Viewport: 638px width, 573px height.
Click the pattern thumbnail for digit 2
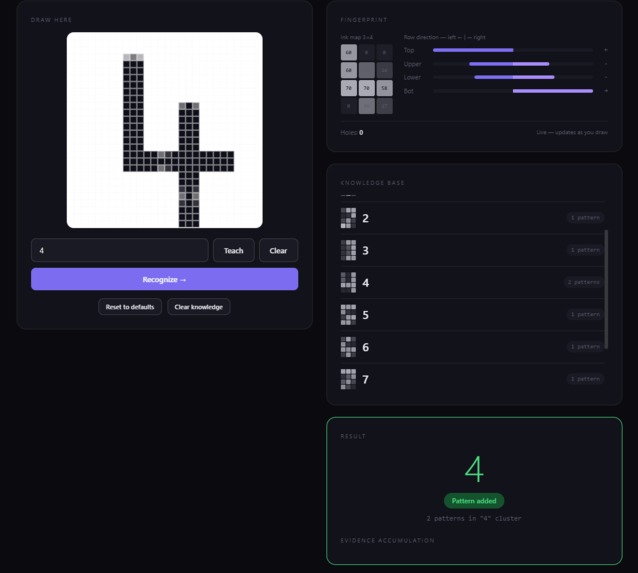tap(348, 218)
